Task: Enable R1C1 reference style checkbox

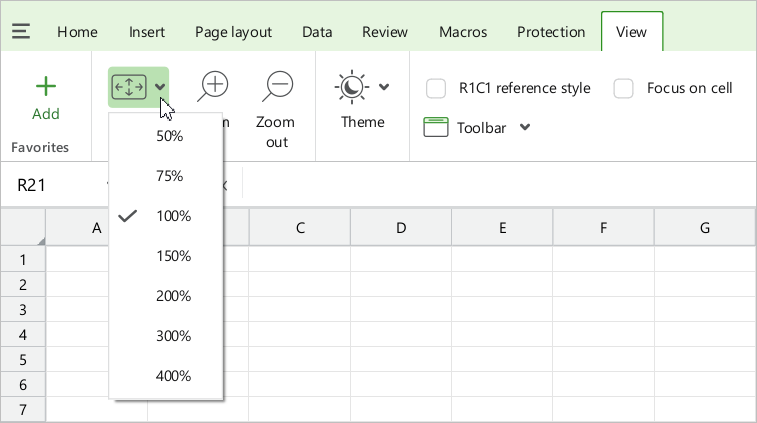Action: click(435, 88)
